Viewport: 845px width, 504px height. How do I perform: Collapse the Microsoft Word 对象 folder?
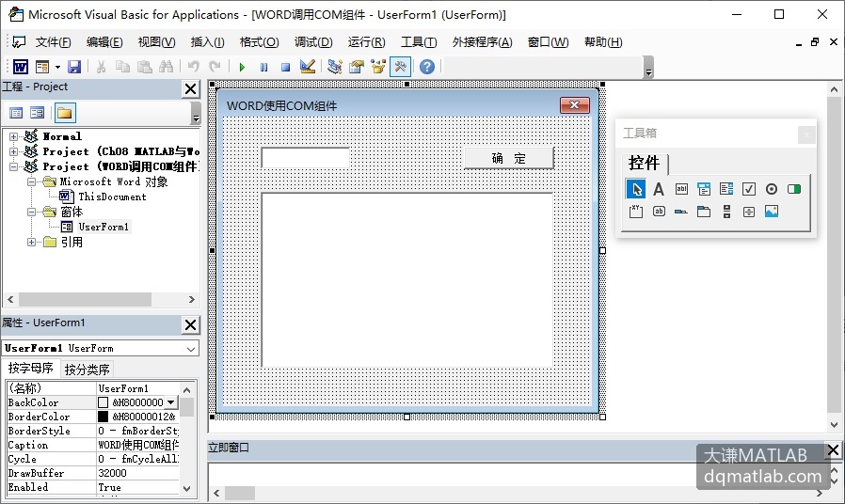coord(31,182)
